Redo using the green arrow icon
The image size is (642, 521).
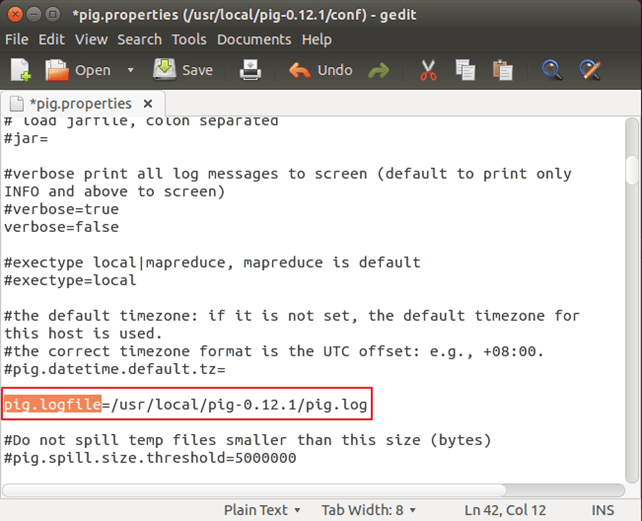pyautogui.click(x=379, y=70)
